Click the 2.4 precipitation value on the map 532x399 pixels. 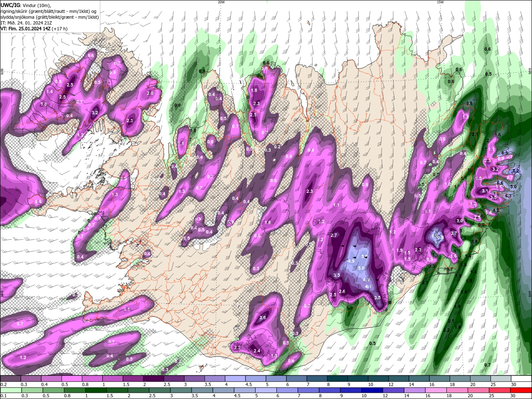[x=257, y=351]
